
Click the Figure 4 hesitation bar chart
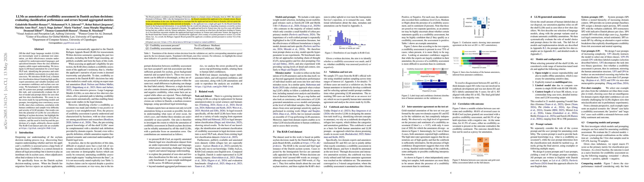click(476, 59)
